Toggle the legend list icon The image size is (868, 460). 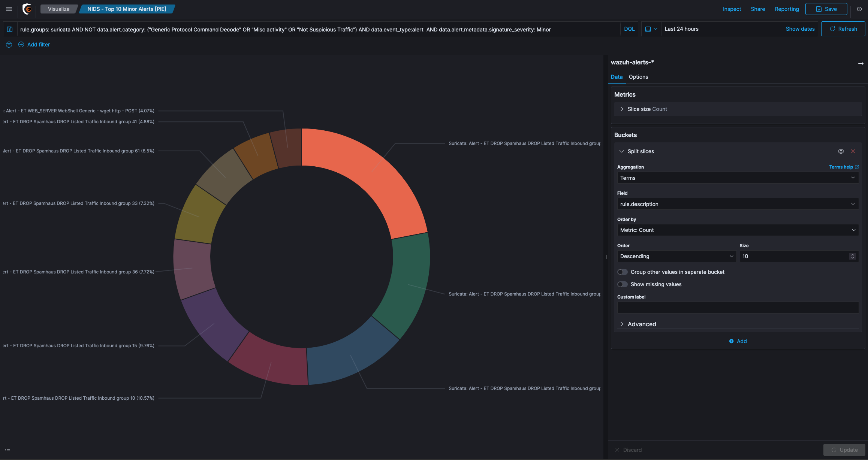coord(7,451)
